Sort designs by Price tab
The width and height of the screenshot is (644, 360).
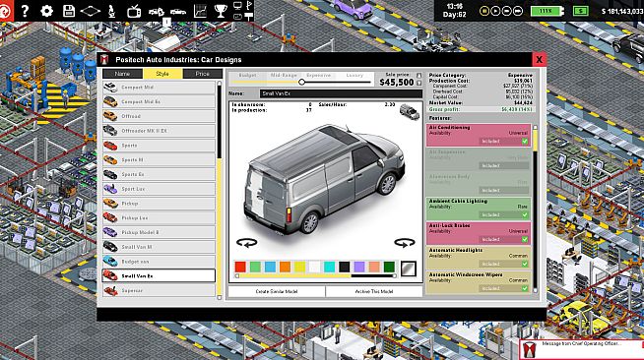[x=202, y=74]
